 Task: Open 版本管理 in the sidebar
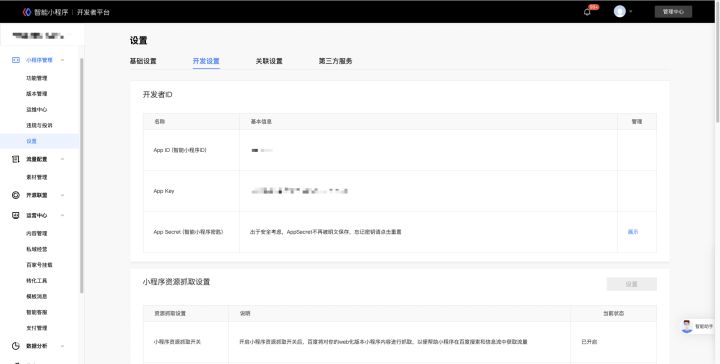36,94
